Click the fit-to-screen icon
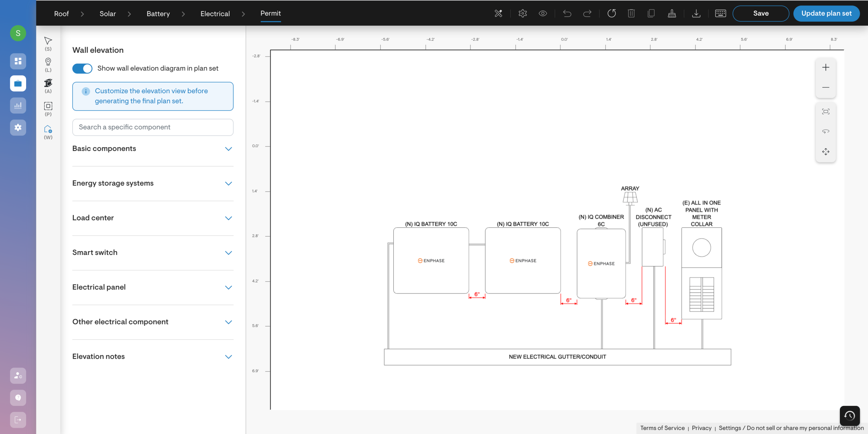868x434 pixels. pyautogui.click(x=826, y=112)
